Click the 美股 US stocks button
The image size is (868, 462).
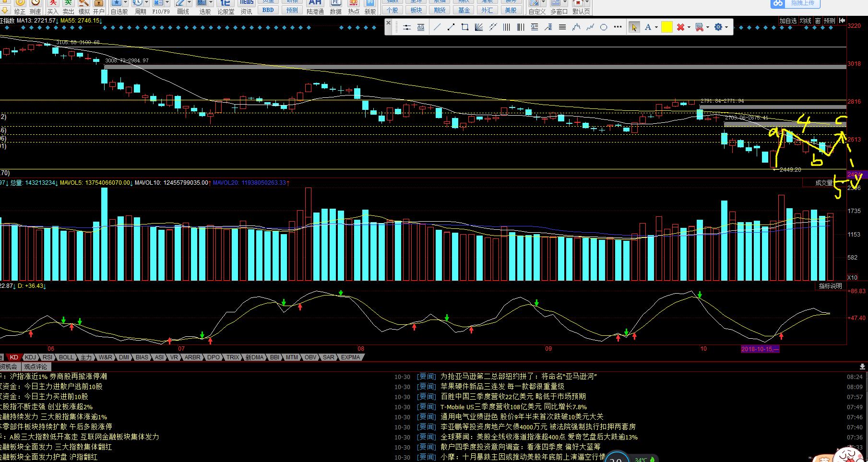tap(511, 10)
